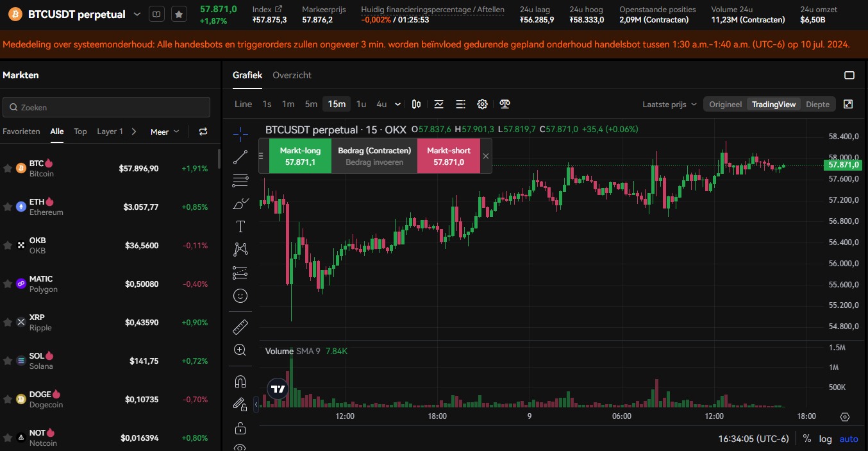The image size is (868, 451).
Task: Open the chart indicators menu
Action: coord(439,104)
